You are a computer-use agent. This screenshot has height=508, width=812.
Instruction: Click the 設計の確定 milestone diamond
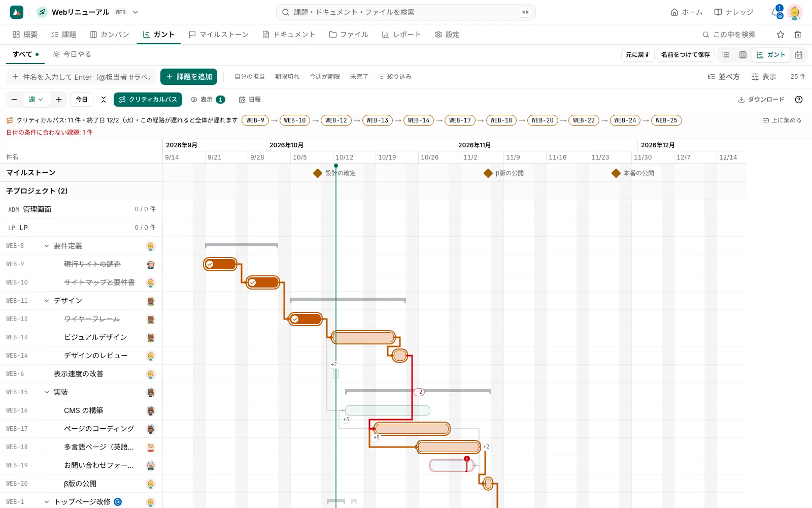[318, 173]
